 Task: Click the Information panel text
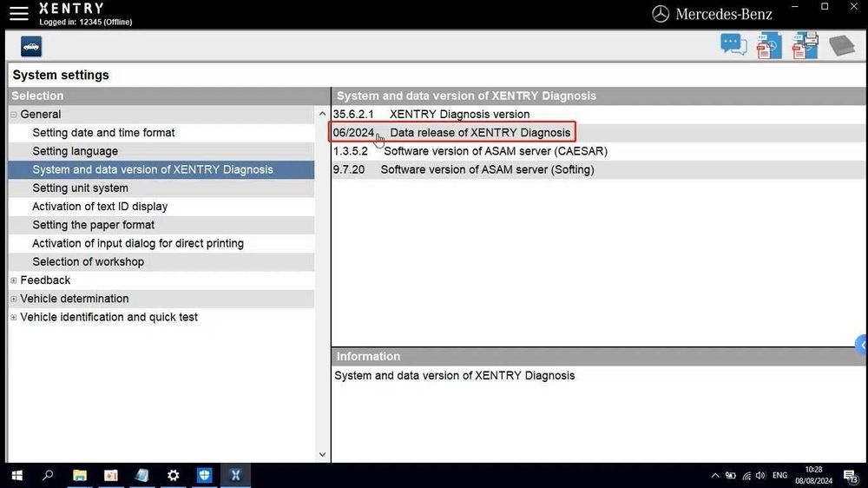[x=455, y=376]
